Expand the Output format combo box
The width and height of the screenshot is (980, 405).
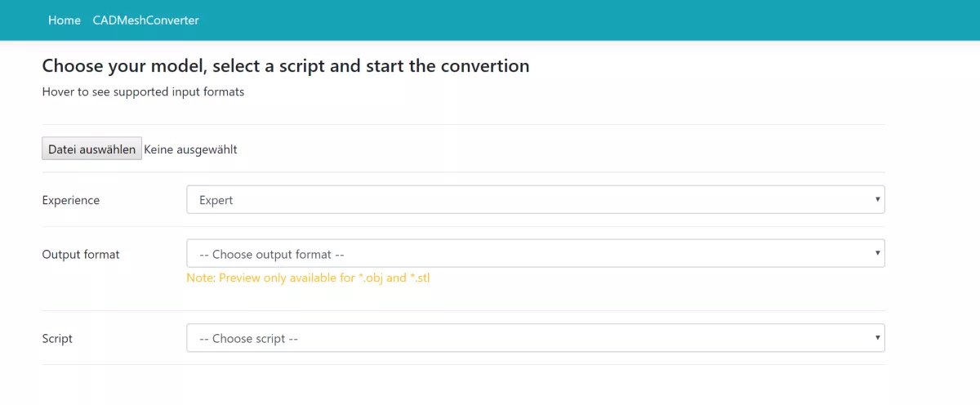click(x=535, y=254)
